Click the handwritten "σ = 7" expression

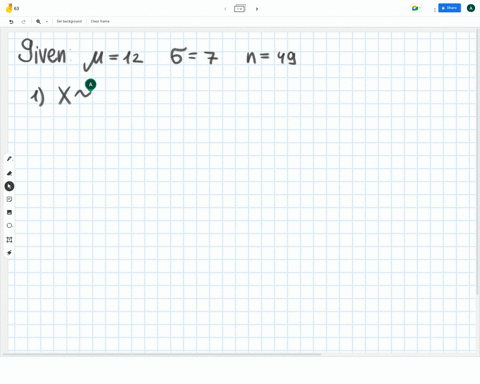pyautogui.click(x=194, y=56)
